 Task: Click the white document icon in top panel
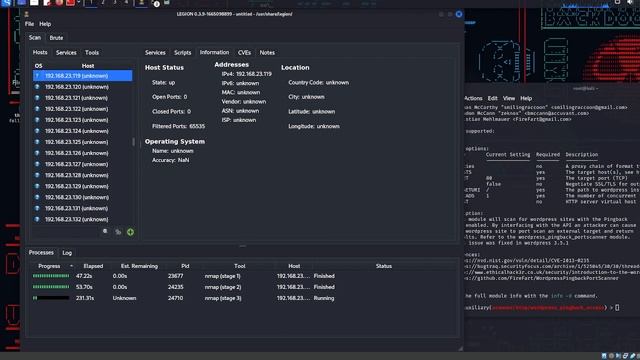pos(34,3)
